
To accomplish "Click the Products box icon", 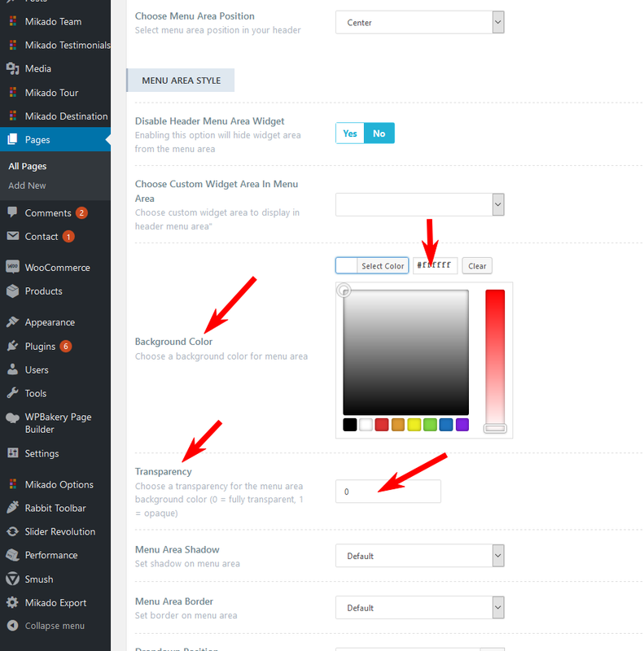I will (x=13, y=291).
